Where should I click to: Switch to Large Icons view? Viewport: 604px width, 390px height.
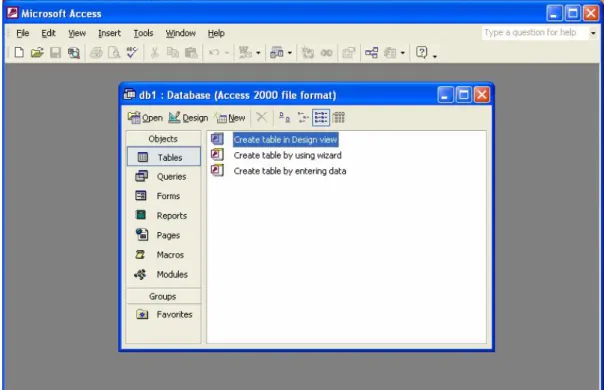coord(284,117)
